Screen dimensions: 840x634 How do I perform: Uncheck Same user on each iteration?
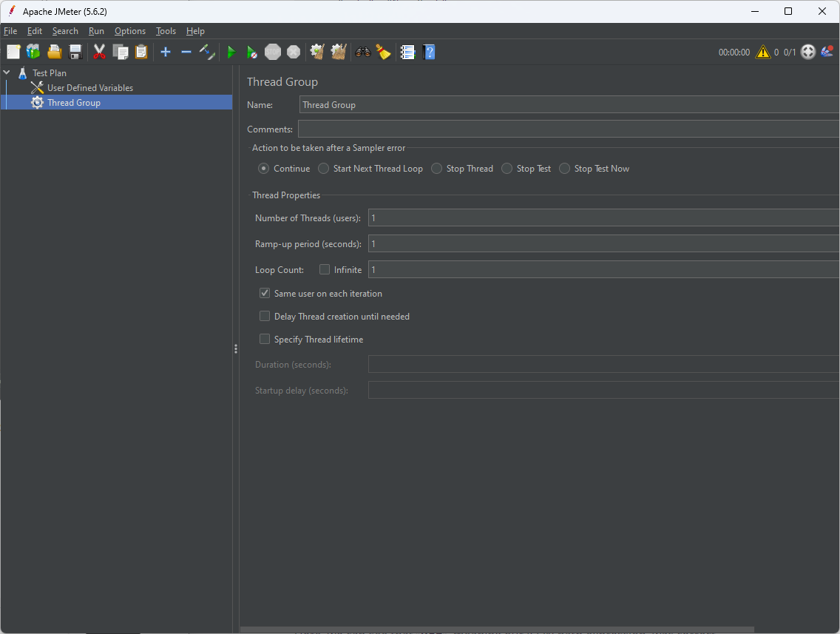point(265,293)
